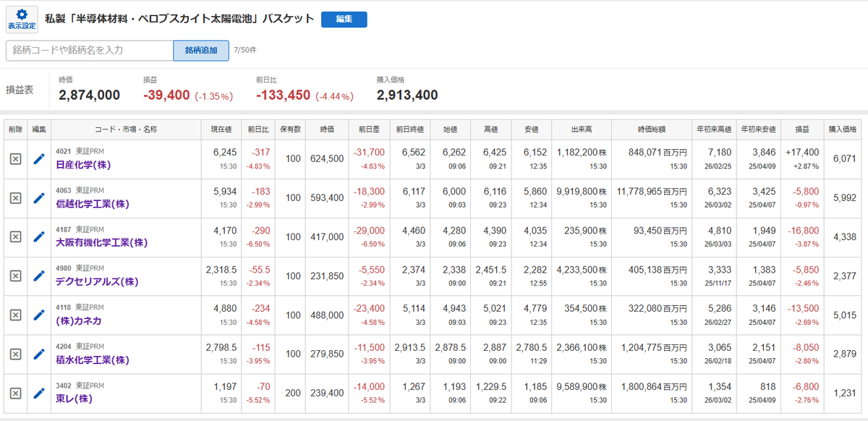Click 積水化学工業 year high 3,065
The height and width of the screenshot is (421, 868).
coord(720,348)
